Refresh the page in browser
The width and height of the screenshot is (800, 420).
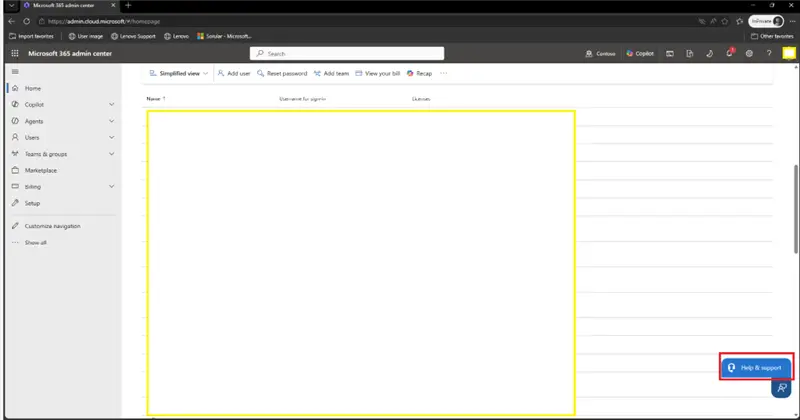click(x=27, y=21)
